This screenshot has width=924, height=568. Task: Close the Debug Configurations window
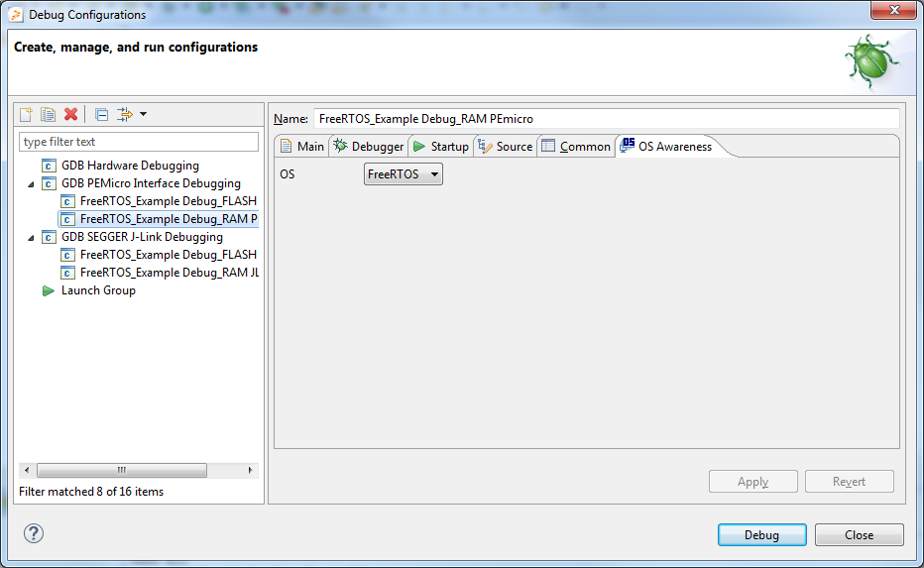(894, 10)
